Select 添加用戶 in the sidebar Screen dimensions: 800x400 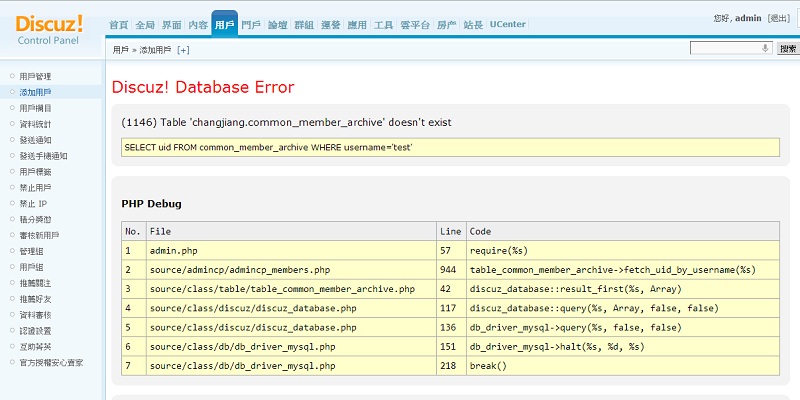35,92
